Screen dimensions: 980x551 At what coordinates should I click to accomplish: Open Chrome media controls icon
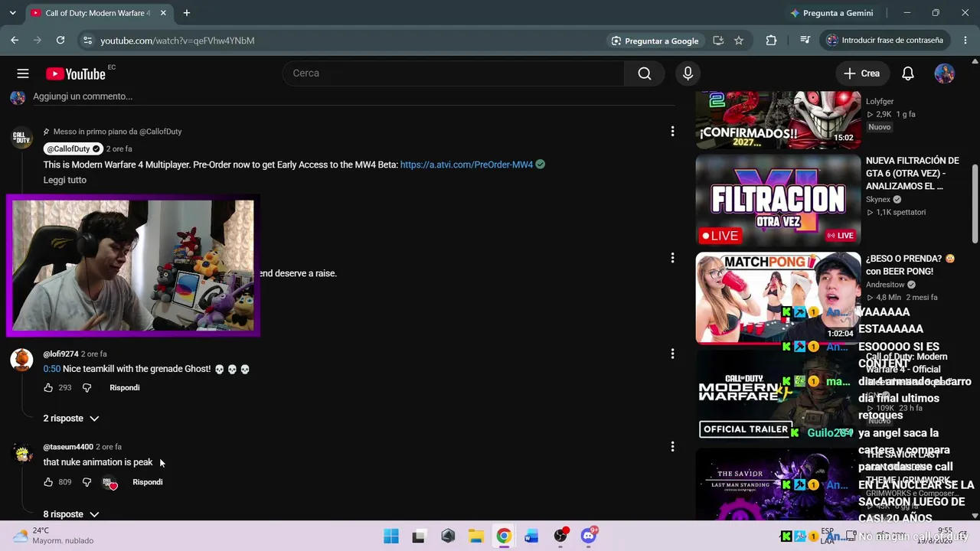tap(805, 41)
